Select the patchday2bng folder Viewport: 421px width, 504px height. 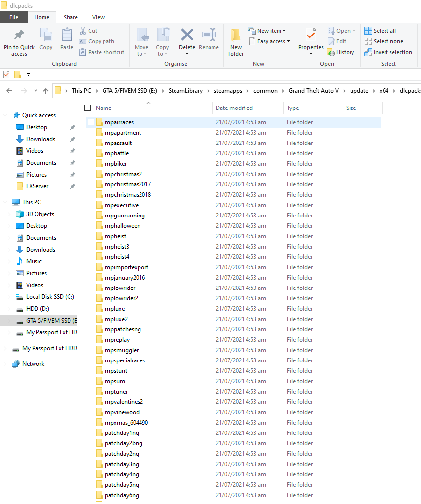(x=123, y=443)
